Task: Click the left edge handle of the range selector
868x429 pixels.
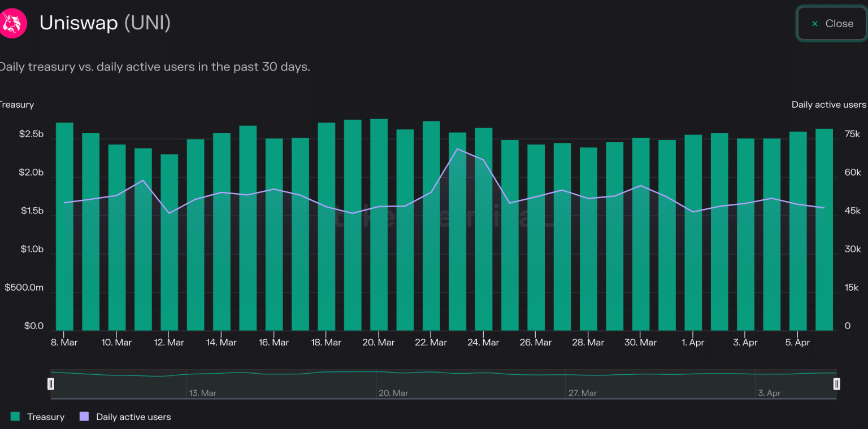Action: point(51,383)
